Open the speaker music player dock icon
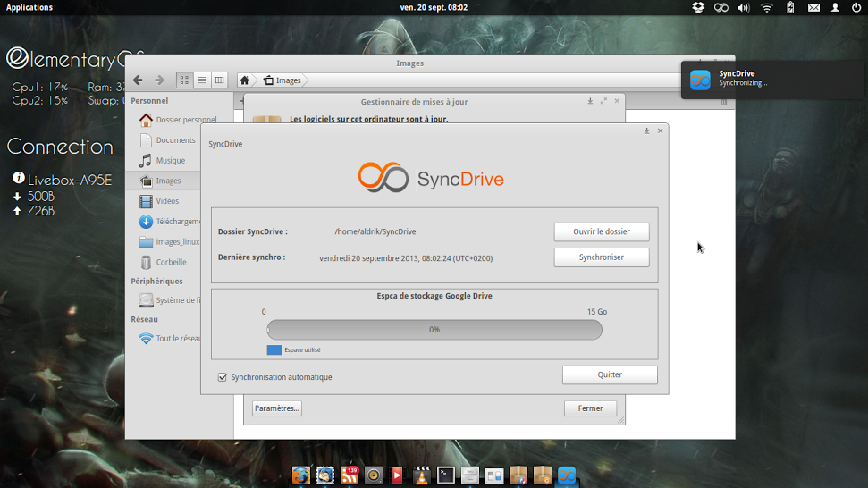 (374, 475)
